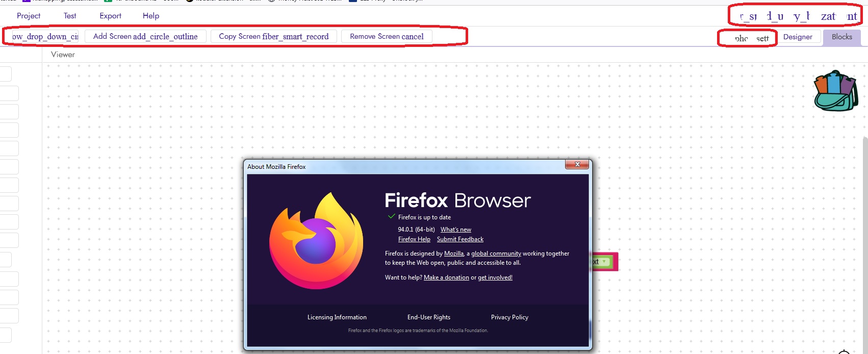Click the 'Firefox Browser' heading in the dialog
This screenshot has height=354, width=868.
click(457, 200)
